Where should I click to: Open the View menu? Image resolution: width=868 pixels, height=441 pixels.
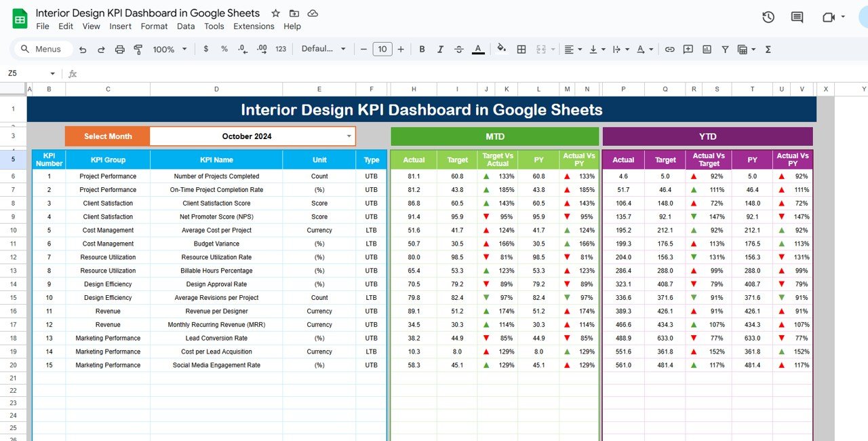click(92, 26)
